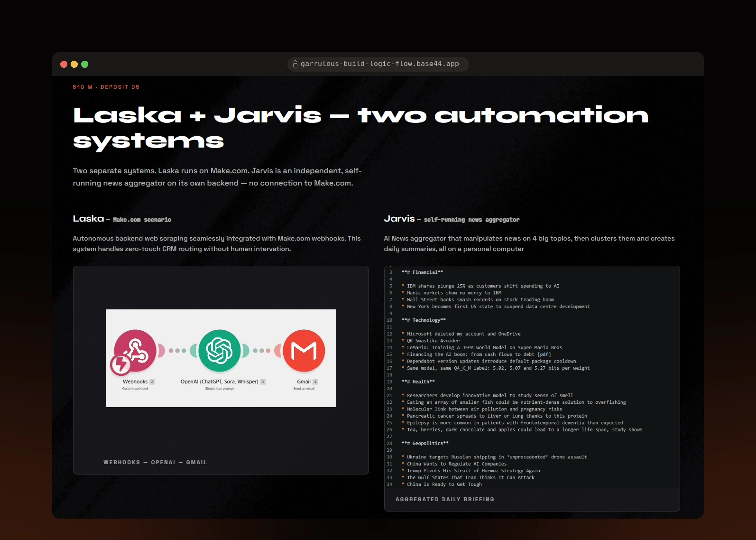This screenshot has height=540, width=756.
Task: Click the garrulous-build-logic-flow.base44.app URL field
Action: (378, 64)
